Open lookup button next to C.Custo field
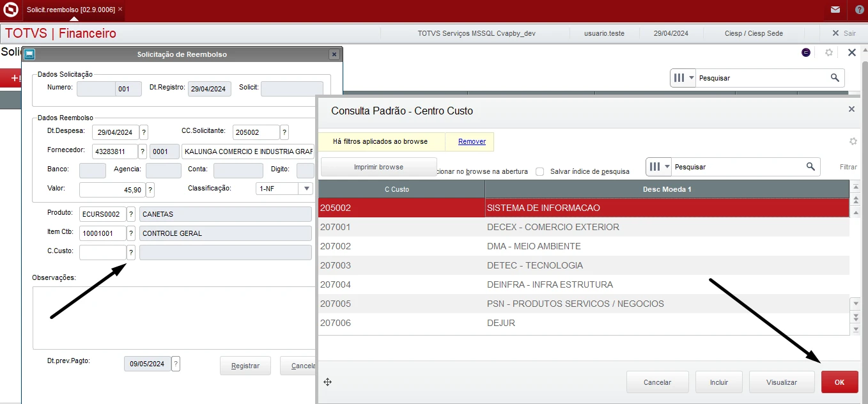Viewport: 868px width, 404px height. (x=131, y=252)
